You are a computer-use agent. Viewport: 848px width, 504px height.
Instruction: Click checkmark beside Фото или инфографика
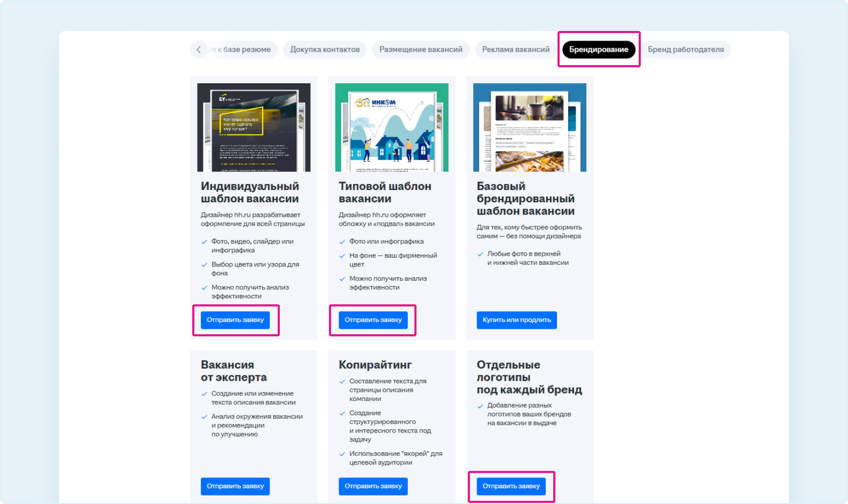coord(342,242)
